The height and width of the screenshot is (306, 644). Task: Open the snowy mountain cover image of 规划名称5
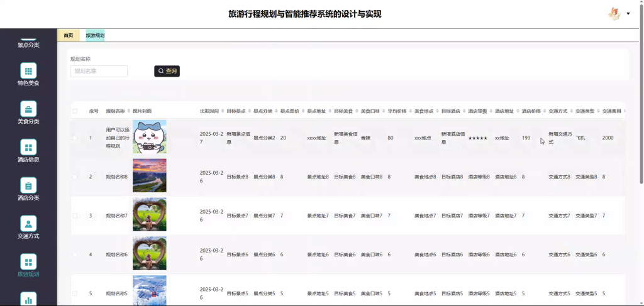click(x=150, y=290)
